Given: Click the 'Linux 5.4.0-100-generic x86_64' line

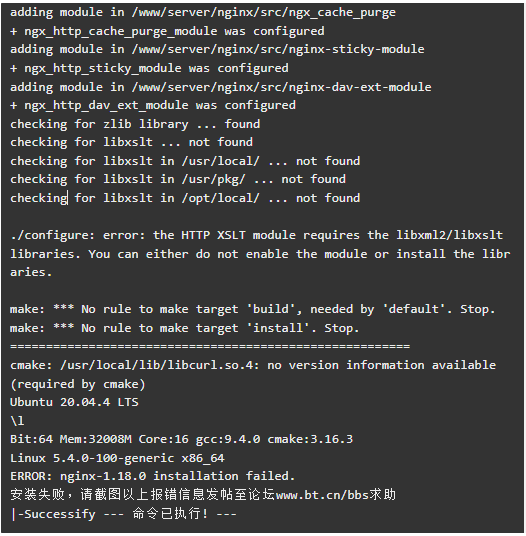Looking at the screenshot, I should 117,458.
